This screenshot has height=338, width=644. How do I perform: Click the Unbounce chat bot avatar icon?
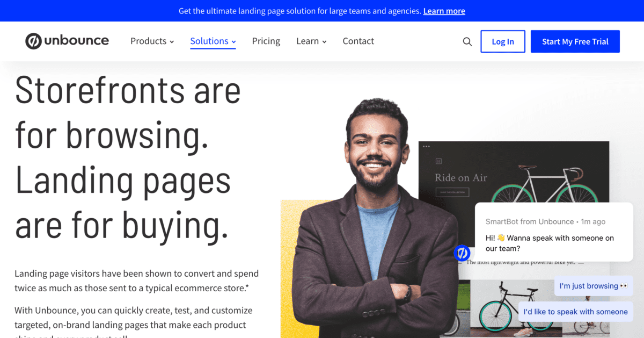(462, 253)
